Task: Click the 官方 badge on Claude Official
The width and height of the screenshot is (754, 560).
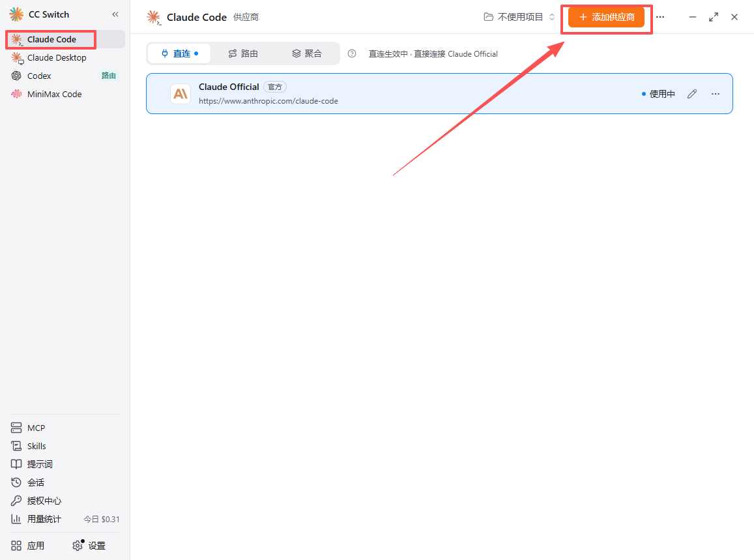Action: click(x=275, y=87)
